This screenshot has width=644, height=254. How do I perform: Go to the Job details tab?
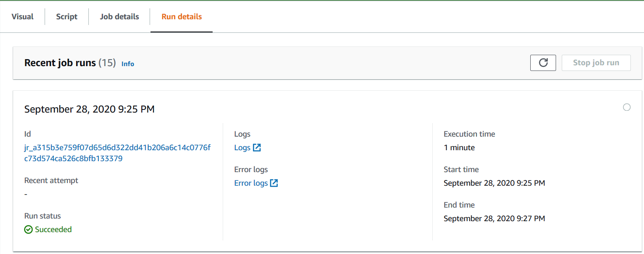click(119, 17)
